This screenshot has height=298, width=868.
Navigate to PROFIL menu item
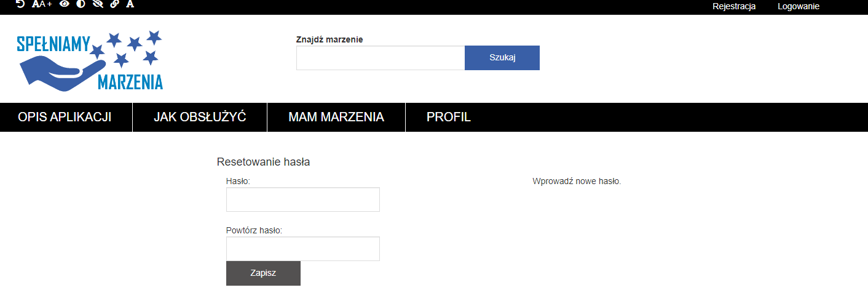pos(449,117)
